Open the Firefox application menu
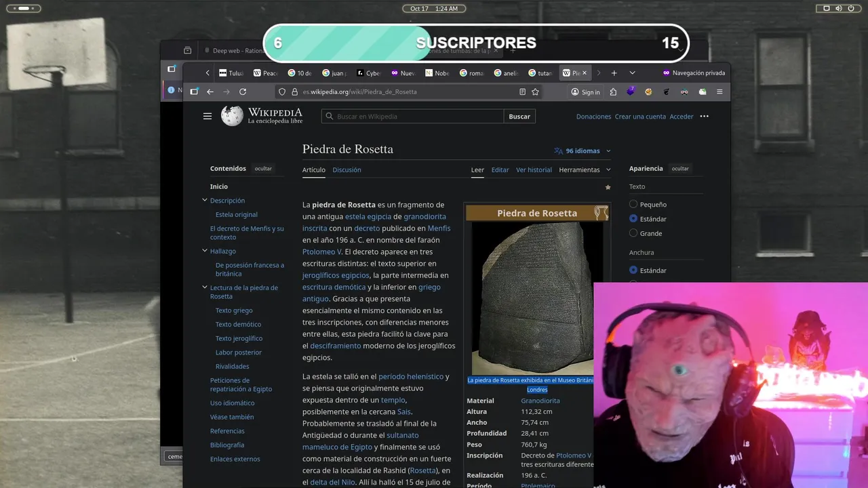This screenshot has width=868, height=488. click(719, 91)
